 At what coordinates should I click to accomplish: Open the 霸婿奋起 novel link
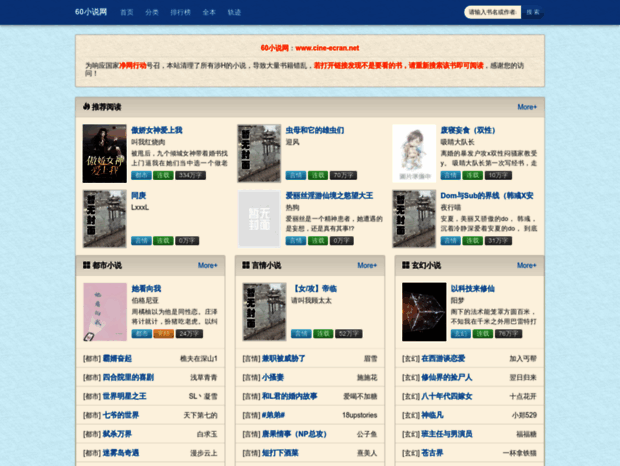(117, 358)
